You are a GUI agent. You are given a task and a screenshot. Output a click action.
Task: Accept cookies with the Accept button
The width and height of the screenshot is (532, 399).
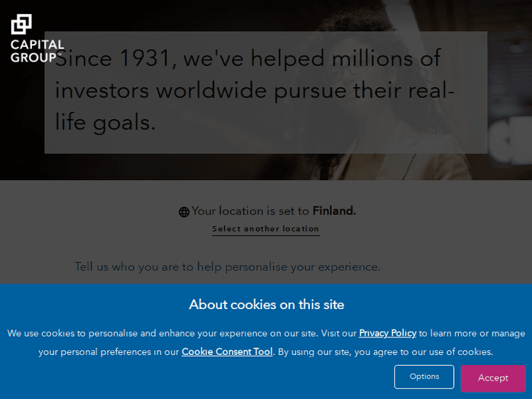tap(492, 378)
